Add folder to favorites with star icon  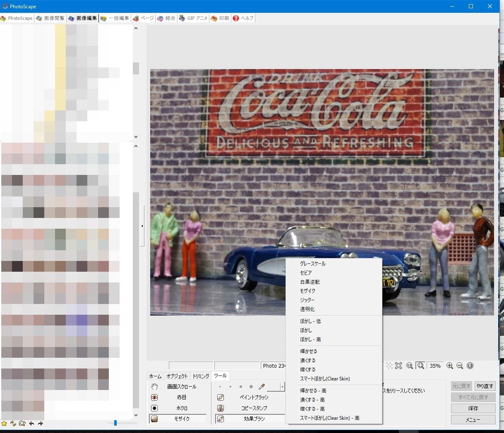click(x=5, y=423)
